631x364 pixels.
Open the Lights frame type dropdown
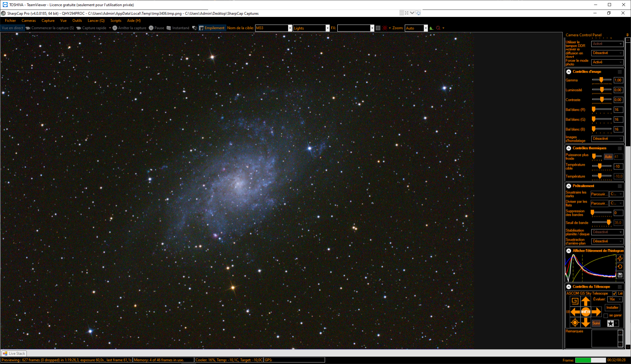coord(328,28)
